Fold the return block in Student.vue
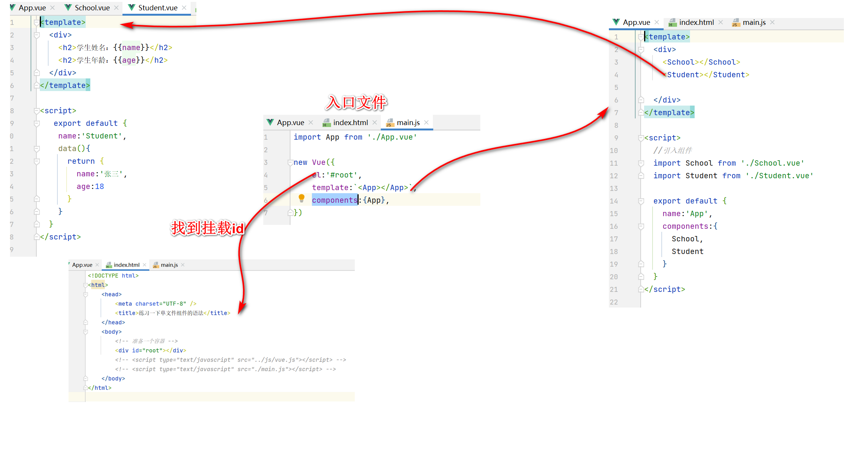Viewport: 868px width, 451px height. point(37,161)
